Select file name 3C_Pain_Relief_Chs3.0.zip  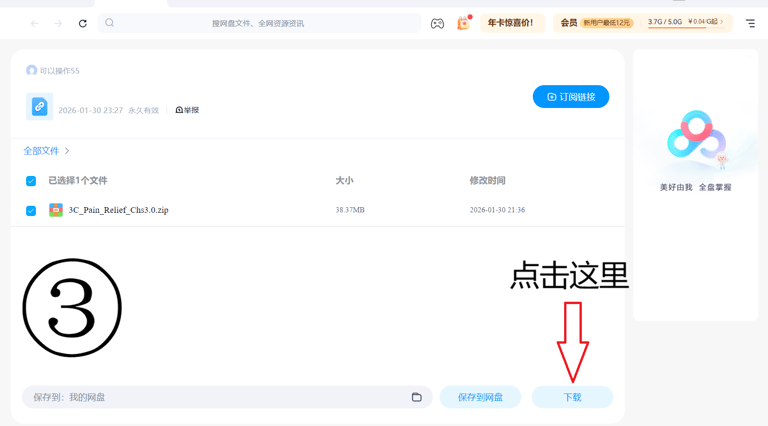[119, 210]
